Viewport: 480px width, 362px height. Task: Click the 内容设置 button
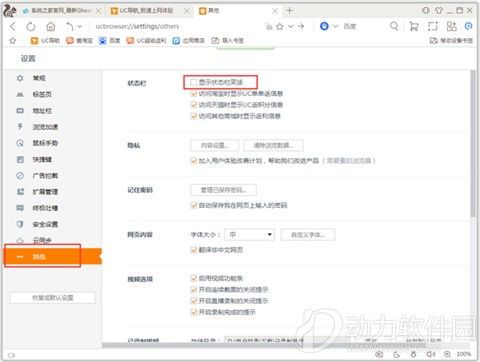click(215, 145)
